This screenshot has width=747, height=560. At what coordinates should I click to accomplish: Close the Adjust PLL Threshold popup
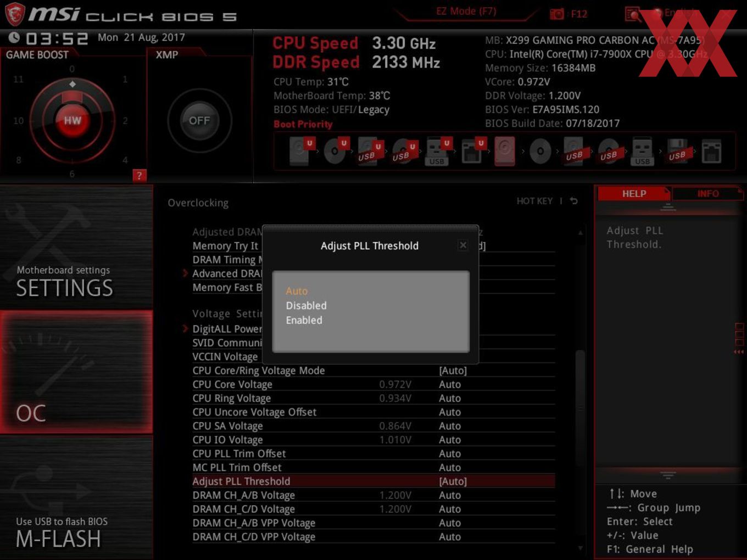pos(463,245)
